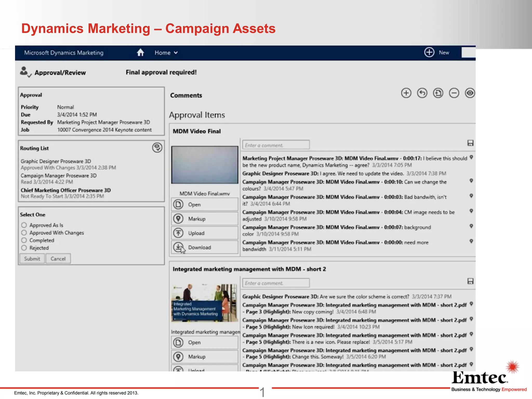
Task: Click the Cancel button
Action: point(58,259)
